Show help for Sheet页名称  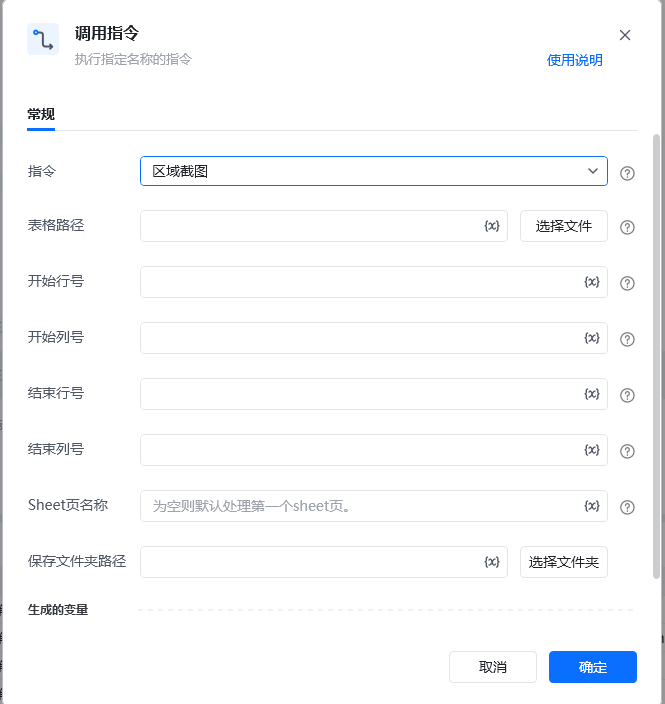tap(627, 507)
